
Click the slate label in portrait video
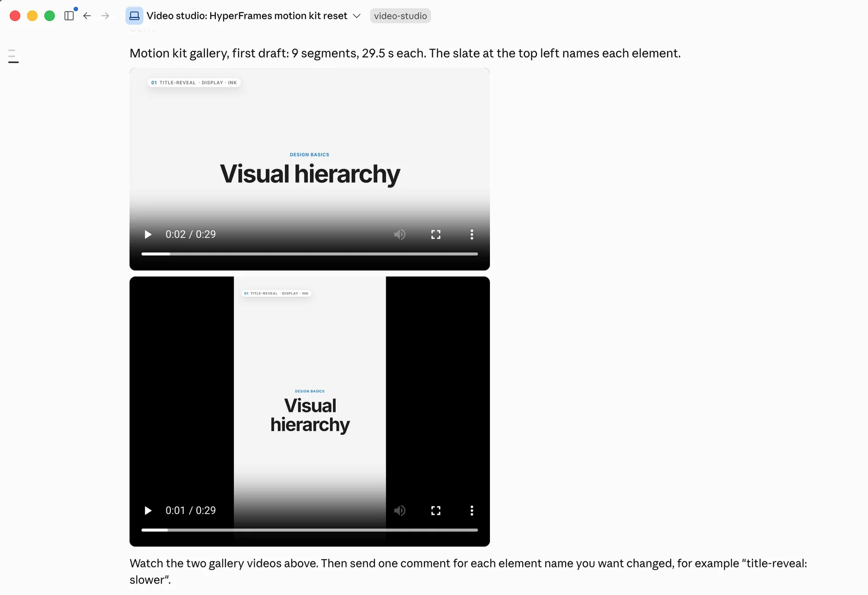(276, 293)
